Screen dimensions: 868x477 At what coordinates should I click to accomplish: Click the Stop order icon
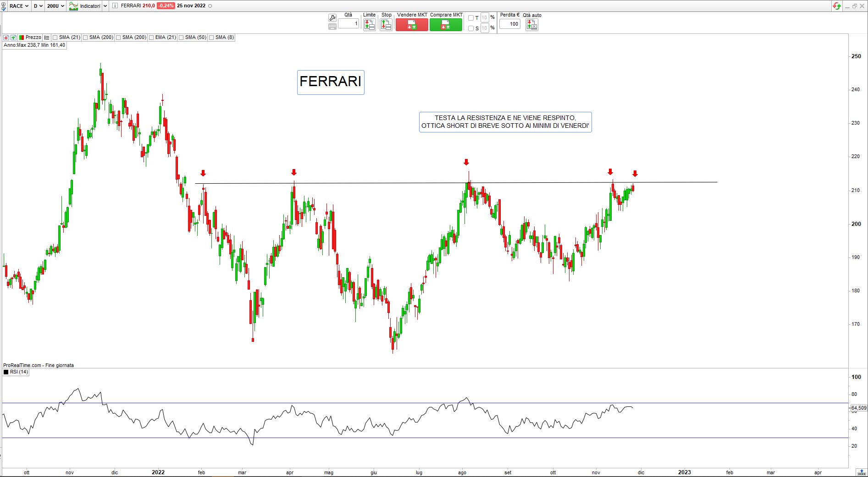[386, 25]
